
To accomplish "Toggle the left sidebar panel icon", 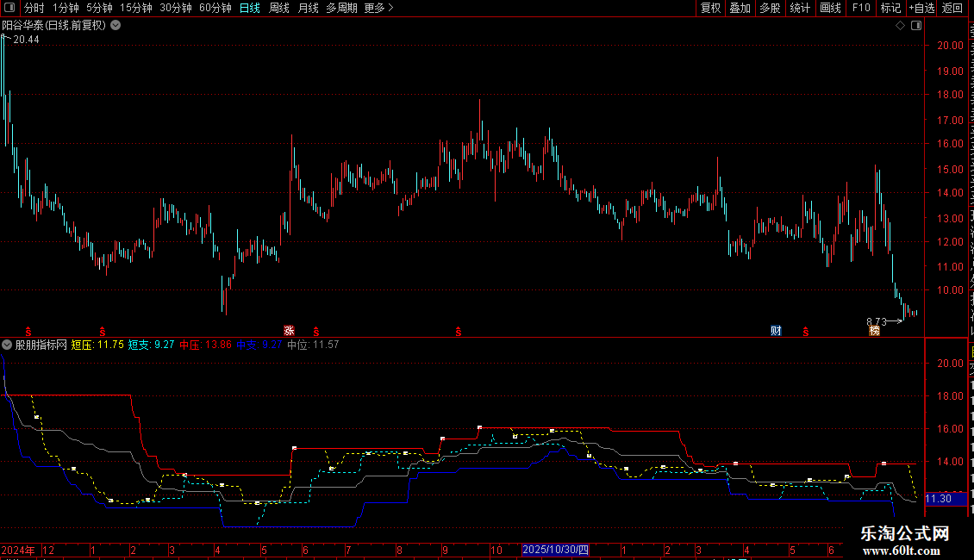I will click(x=9, y=8).
